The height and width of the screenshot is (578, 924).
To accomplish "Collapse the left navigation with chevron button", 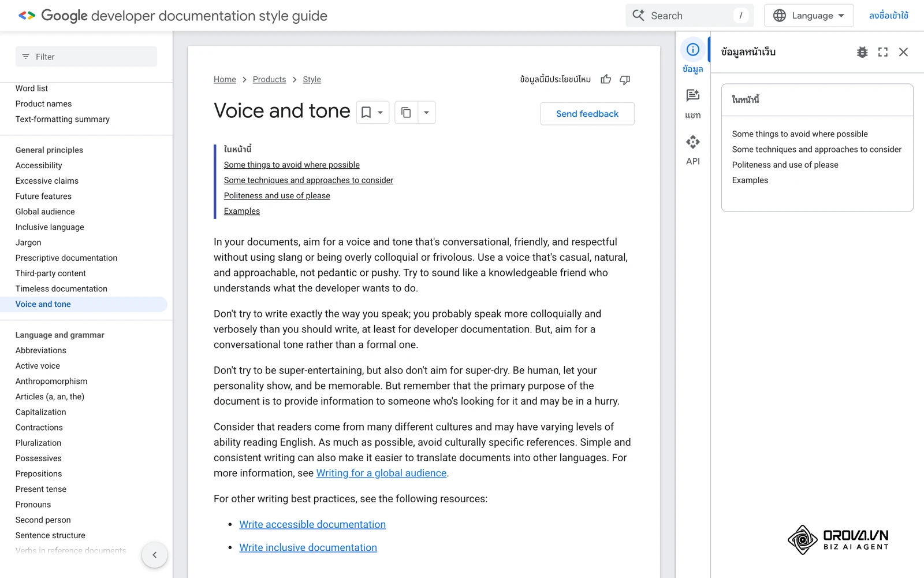I will [x=154, y=555].
